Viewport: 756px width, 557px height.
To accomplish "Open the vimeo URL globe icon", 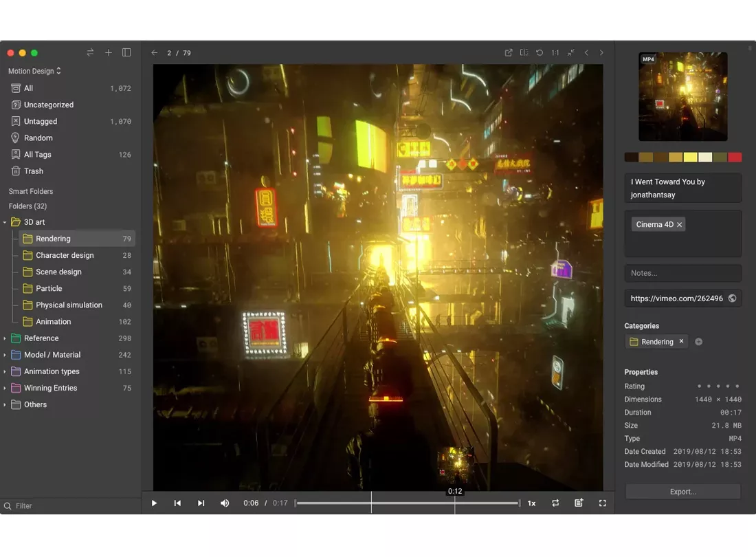I will [x=732, y=298].
